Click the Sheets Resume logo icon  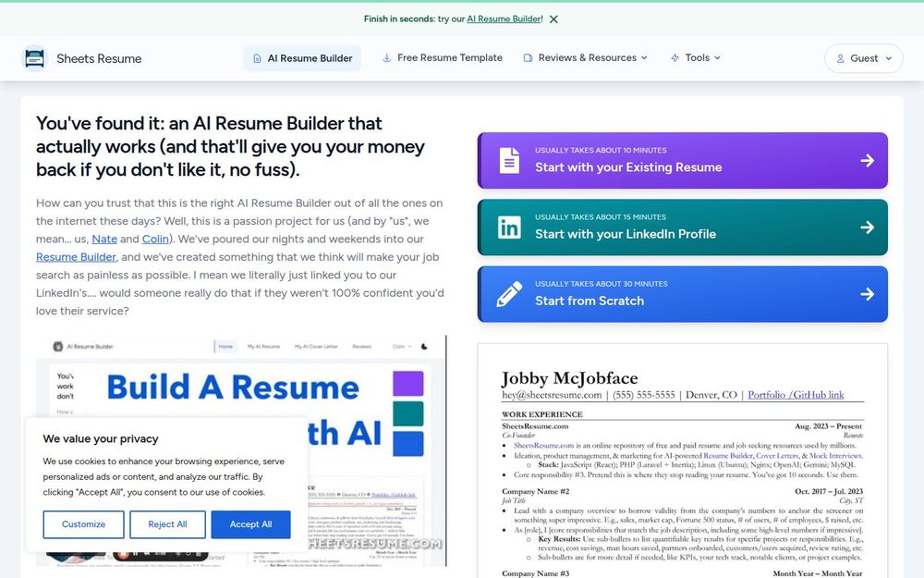34,58
